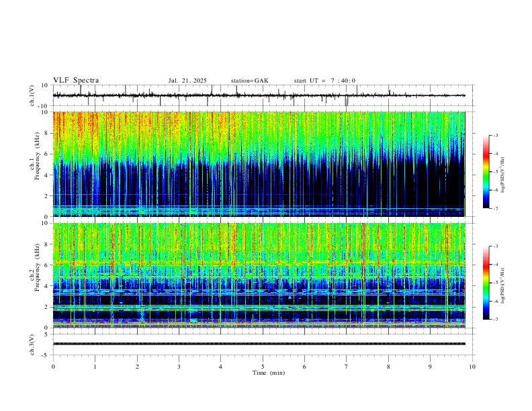
Task: Click the "-3" label on ch.1 color bar
Action: click(495, 135)
